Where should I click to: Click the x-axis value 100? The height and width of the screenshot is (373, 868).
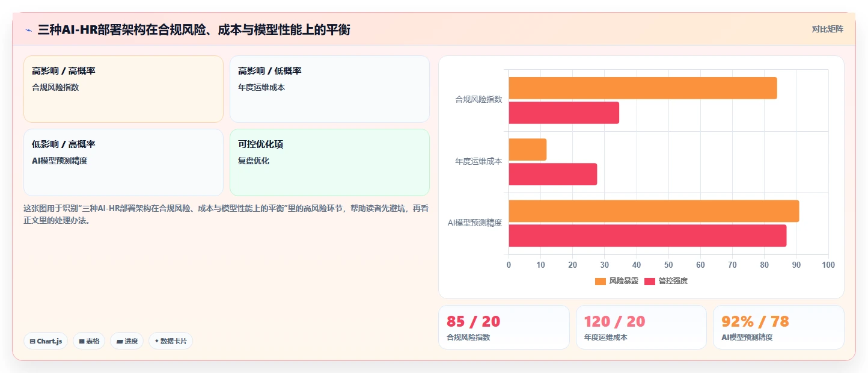pyautogui.click(x=828, y=265)
